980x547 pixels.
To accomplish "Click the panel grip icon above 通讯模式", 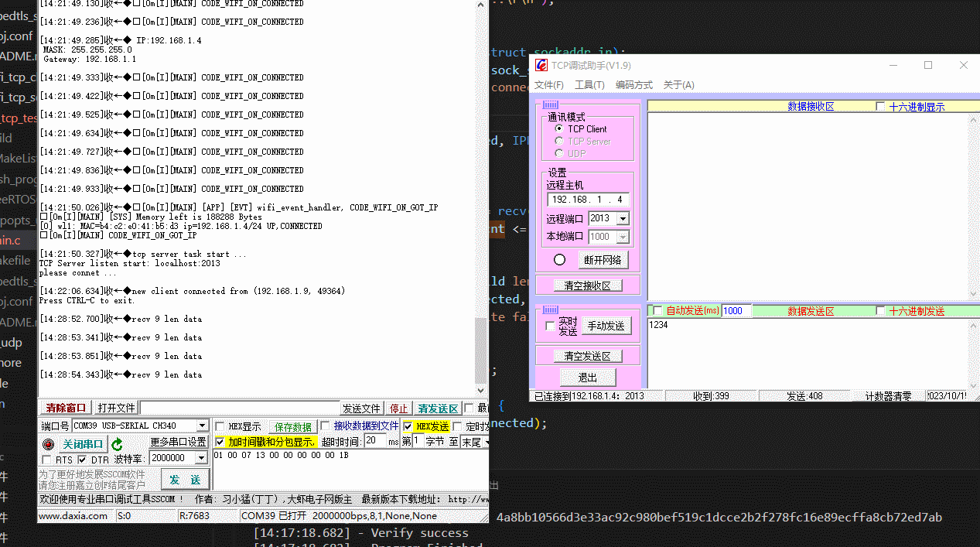I will [550, 104].
